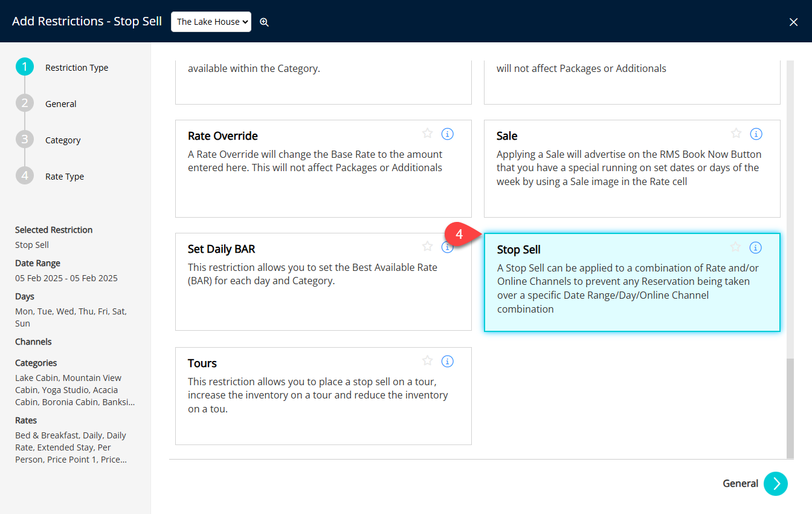This screenshot has width=812, height=514.
Task: Show info for Rate Override
Action: tap(447, 134)
